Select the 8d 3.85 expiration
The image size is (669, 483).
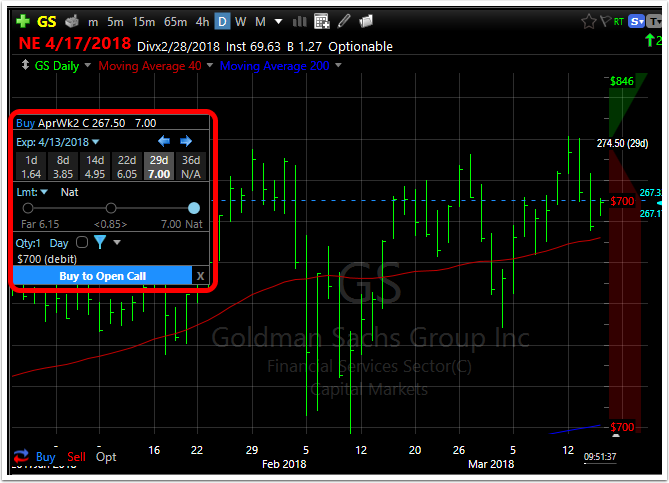pos(63,167)
